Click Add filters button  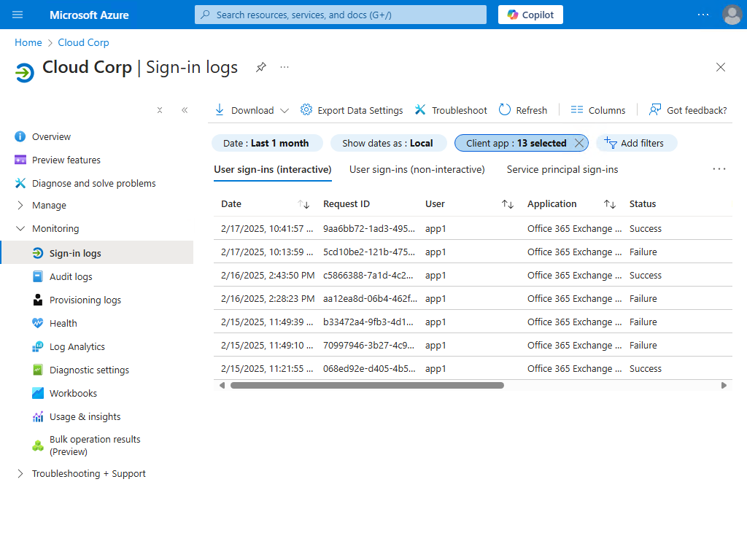pos(636,144)
